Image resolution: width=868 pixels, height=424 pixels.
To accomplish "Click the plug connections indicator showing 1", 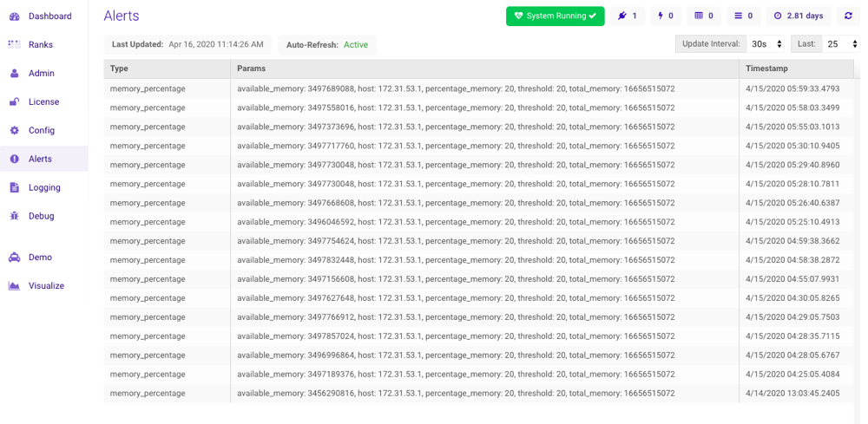I will [x=628, y=16].
